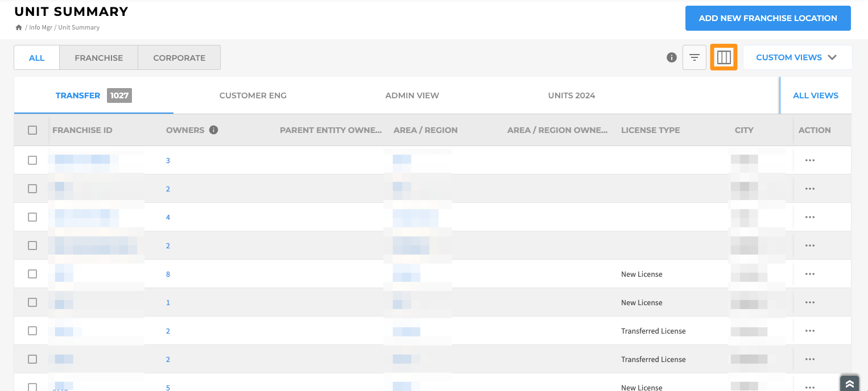Open the three-dot menu for the New License row with 8 owners

click(810, 274)
